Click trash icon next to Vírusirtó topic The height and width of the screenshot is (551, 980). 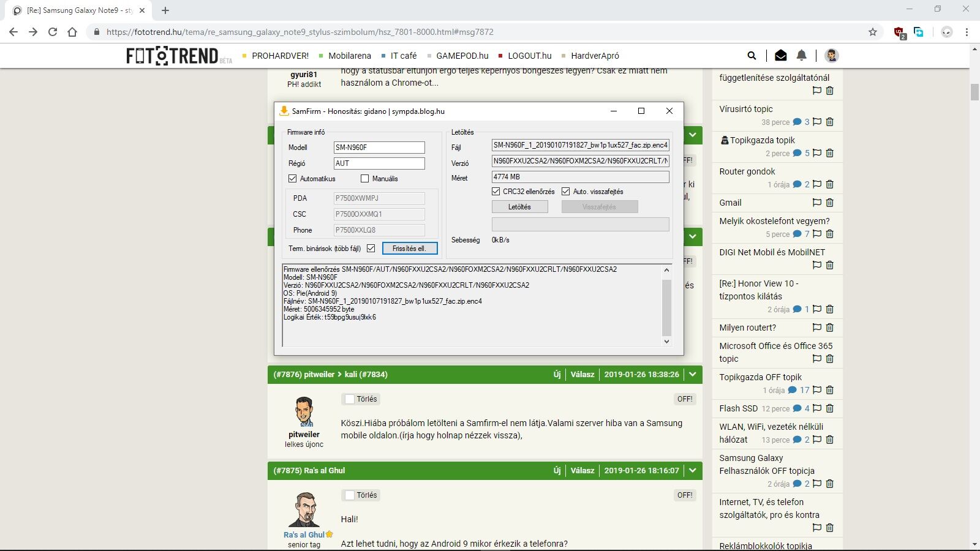tap(830, 122)
